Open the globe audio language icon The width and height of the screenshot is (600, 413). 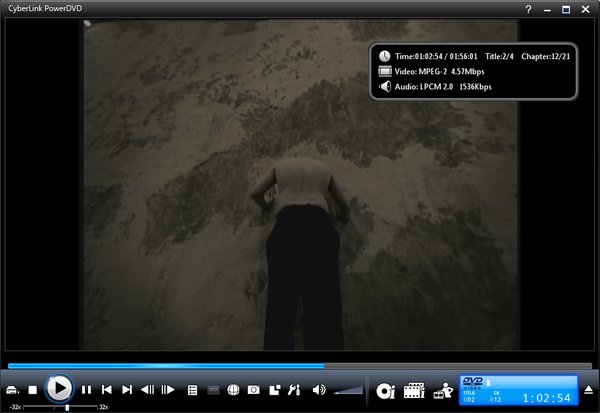pos(233,390)
